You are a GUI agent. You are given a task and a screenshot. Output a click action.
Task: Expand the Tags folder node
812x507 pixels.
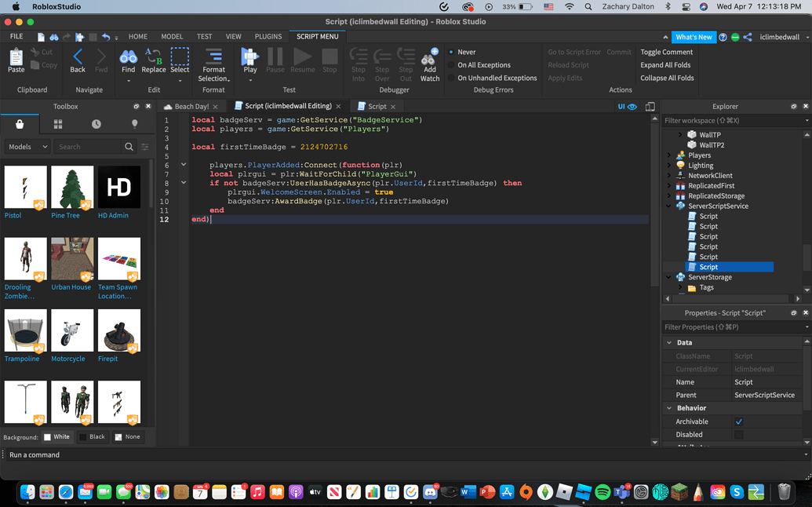coord(680,287)
